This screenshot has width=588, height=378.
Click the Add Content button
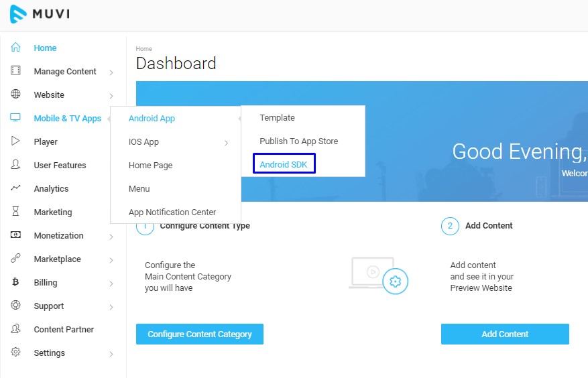505,334
